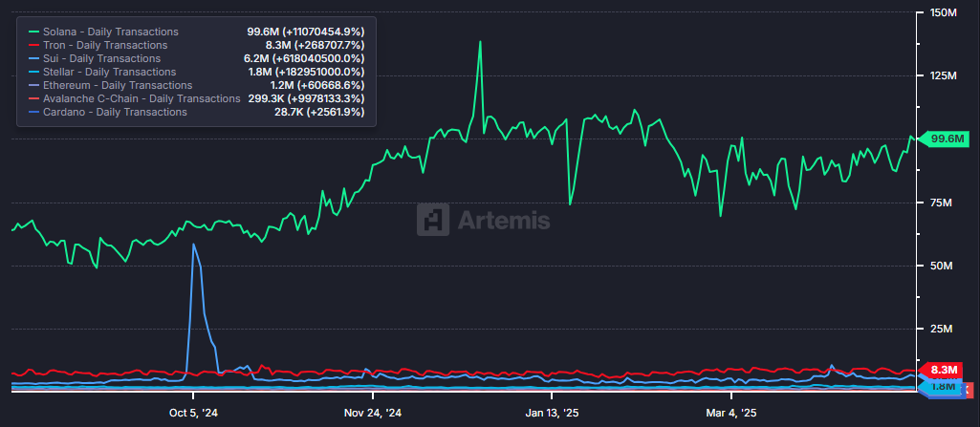Click the Mar 4, '25 date label

[730, 414]
